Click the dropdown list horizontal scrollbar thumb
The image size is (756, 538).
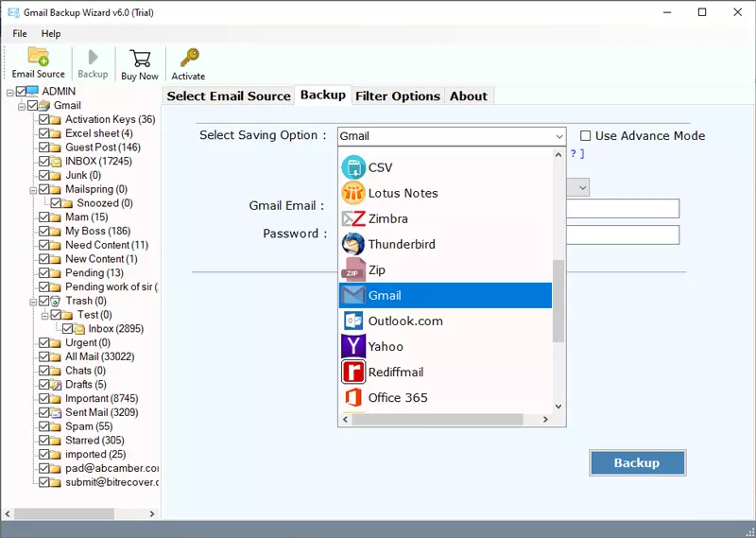coord(438,419)
